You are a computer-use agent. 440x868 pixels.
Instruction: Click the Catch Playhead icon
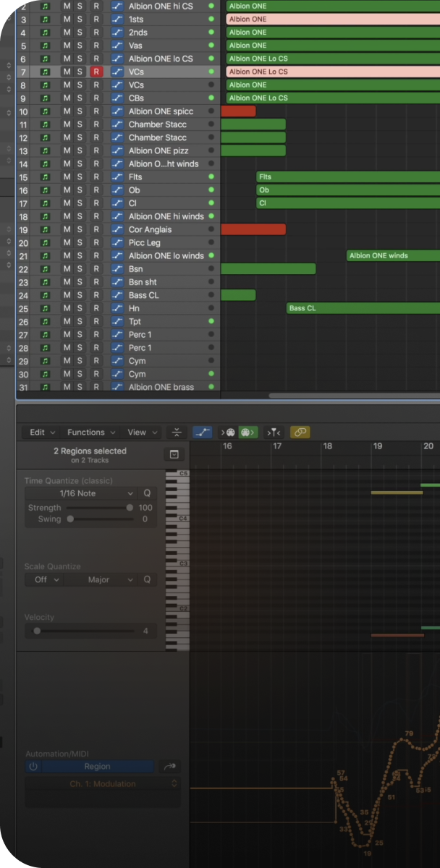274,433
